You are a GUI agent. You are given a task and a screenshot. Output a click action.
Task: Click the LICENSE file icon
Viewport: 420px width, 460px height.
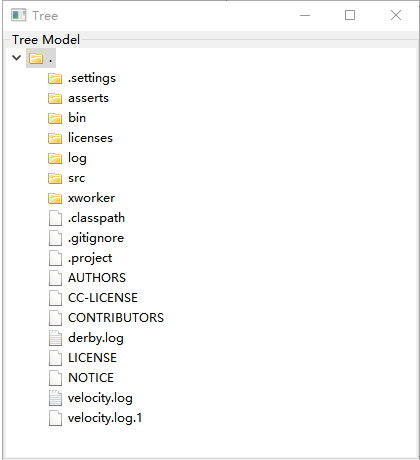click(55, 358)
